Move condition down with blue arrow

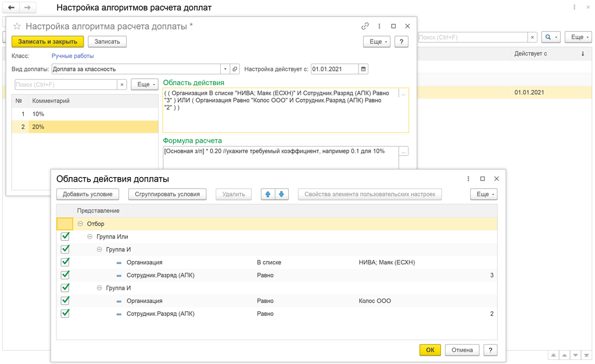(281, 194)
